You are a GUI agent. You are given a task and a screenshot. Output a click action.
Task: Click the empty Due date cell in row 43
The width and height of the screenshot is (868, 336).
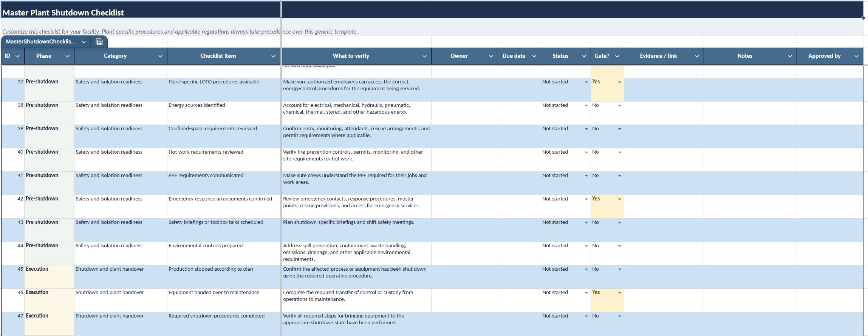click(519, 230)
